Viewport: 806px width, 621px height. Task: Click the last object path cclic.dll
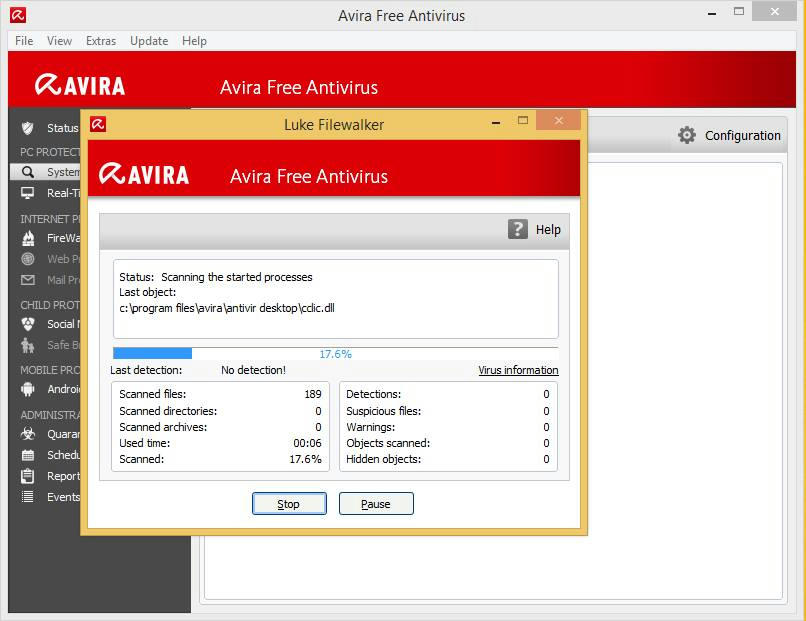227,308
